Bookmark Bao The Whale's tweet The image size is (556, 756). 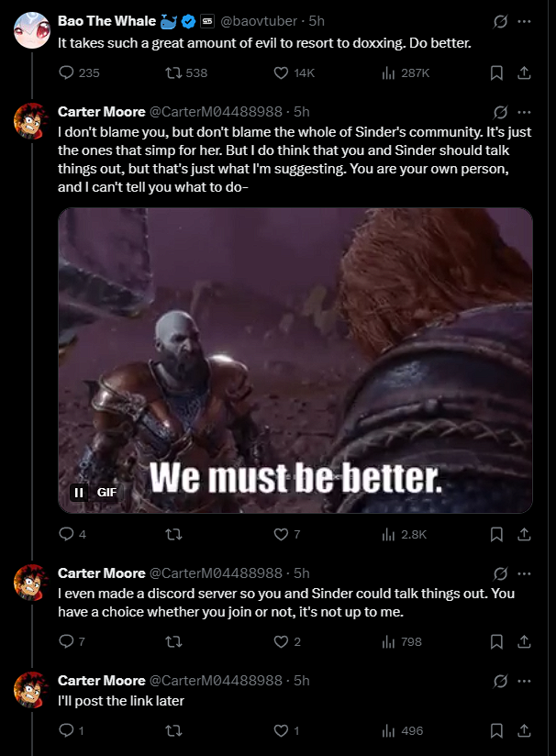pyautogui.click(x=496, y=72)
